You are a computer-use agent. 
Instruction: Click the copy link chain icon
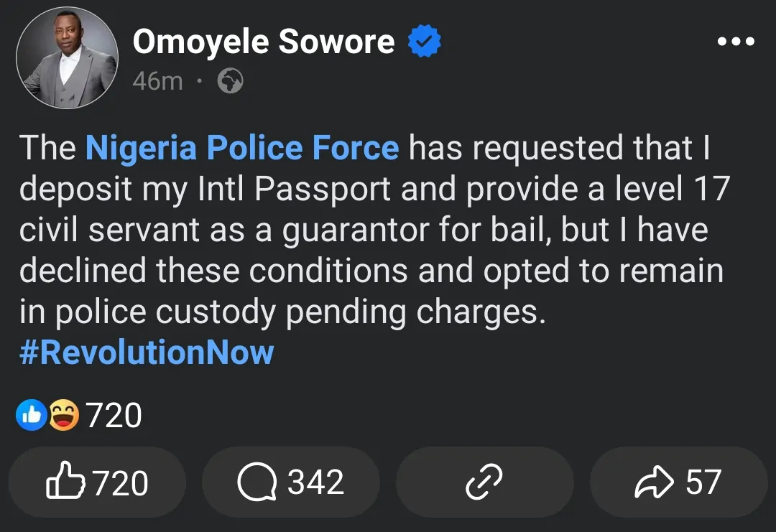pyautogui.click(x=484, y=482)
